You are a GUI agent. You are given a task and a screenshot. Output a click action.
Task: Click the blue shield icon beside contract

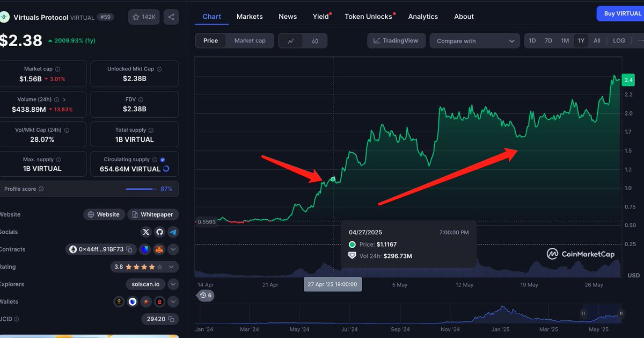point(145,249)
